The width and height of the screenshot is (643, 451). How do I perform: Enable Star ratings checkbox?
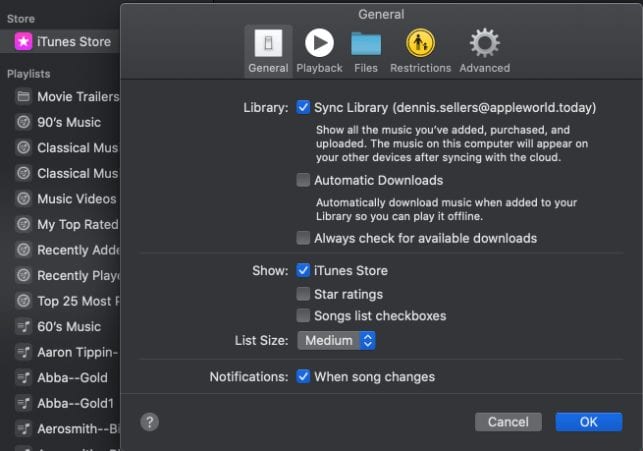coord(303,294)
